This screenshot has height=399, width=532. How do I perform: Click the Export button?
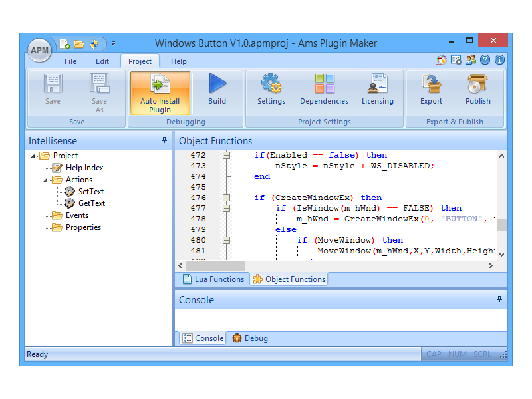coord(431,90)
